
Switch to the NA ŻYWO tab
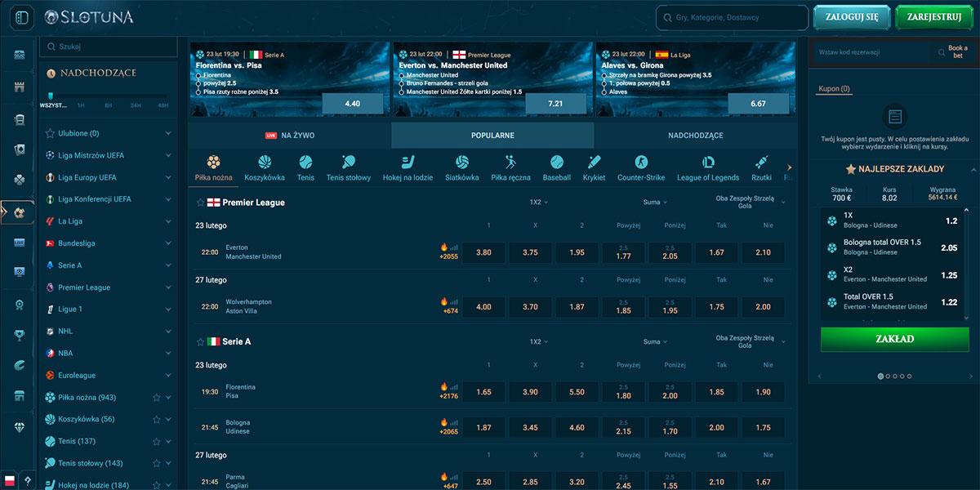point(290,135)
